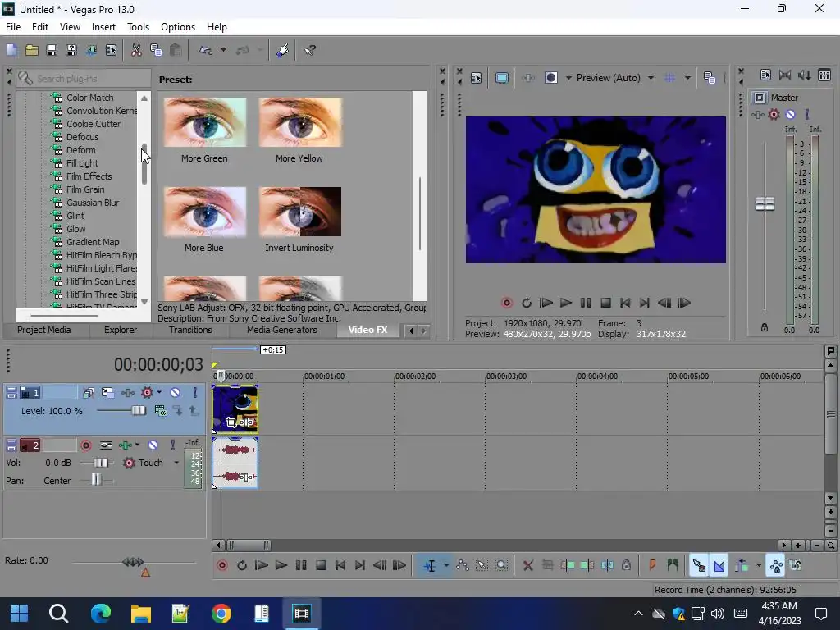Click the Normal Edit Tool icon

tap(430, 566)
